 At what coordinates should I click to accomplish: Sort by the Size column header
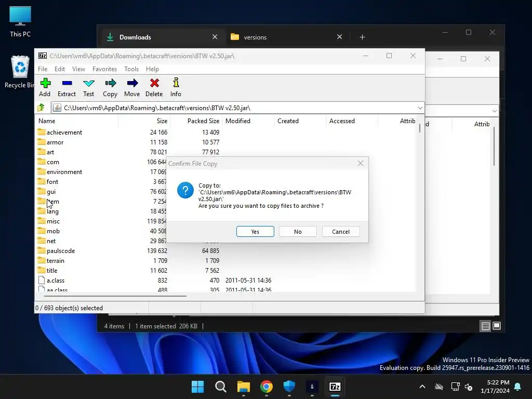pos(144,121)
